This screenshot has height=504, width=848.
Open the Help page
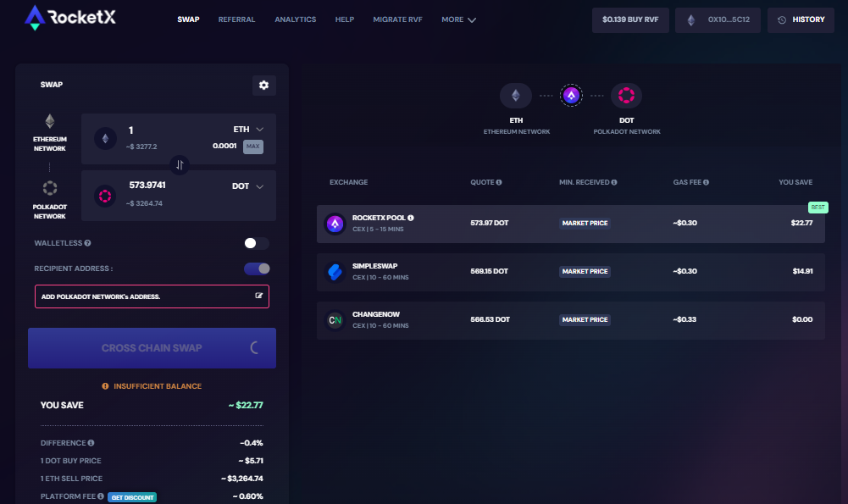coord(345,19)
